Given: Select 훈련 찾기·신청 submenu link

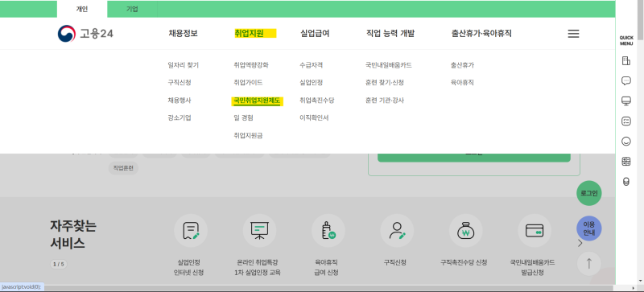Looking at the screenshot, I should [385, 83].
